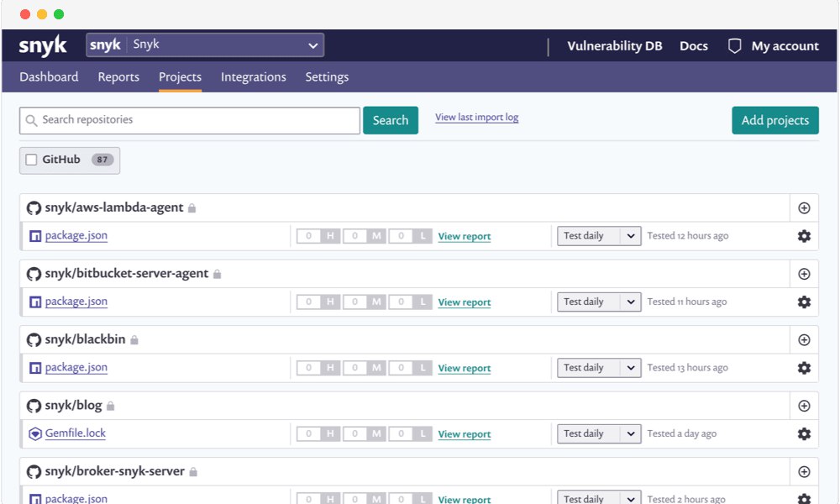The image size is (840, 504).
Task: Click the Search button
Action: tap(391, 120)
